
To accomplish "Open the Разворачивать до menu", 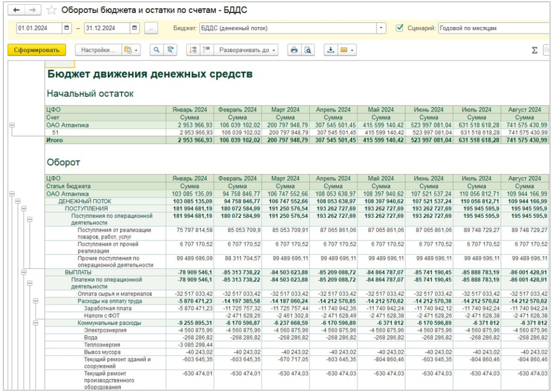I will 246,50.
